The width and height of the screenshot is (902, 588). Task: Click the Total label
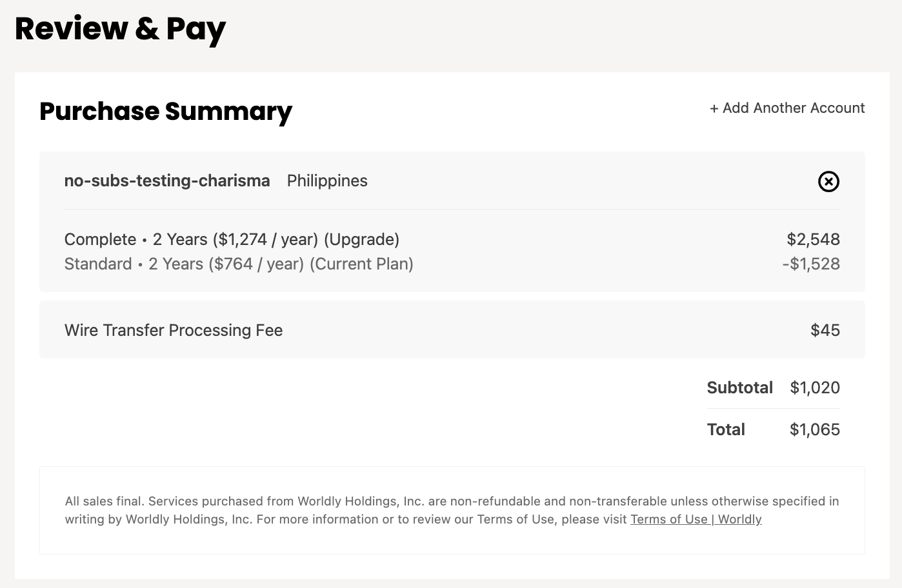[726, 430]
